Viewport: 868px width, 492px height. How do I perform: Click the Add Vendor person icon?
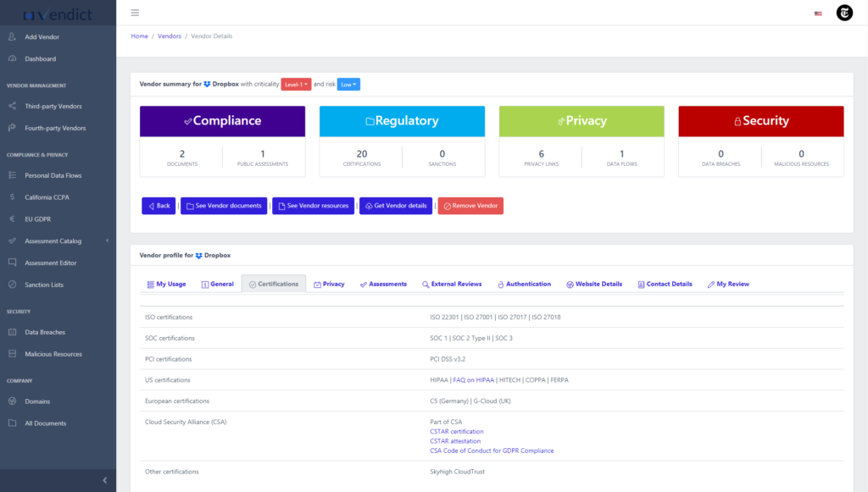[12, 36]
